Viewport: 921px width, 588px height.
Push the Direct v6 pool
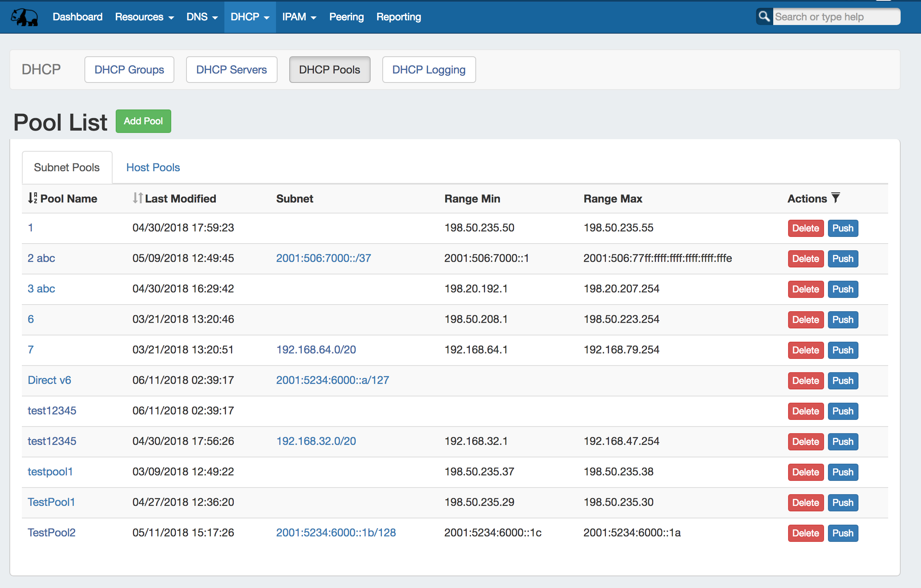[842, 381]
